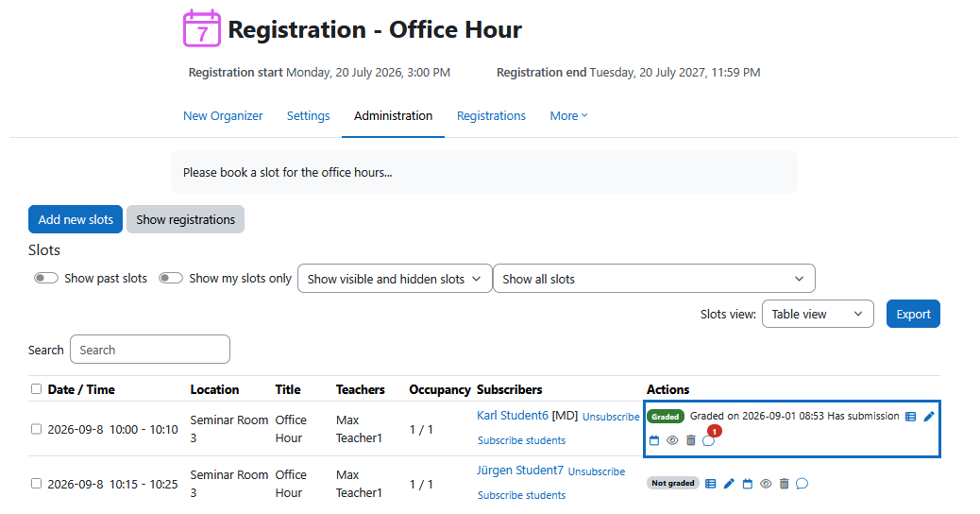Open grading table icon in Jürgen Student7 row
Image resolution: width=980 pixels, height=514 pixels.
tap(711, 484)
